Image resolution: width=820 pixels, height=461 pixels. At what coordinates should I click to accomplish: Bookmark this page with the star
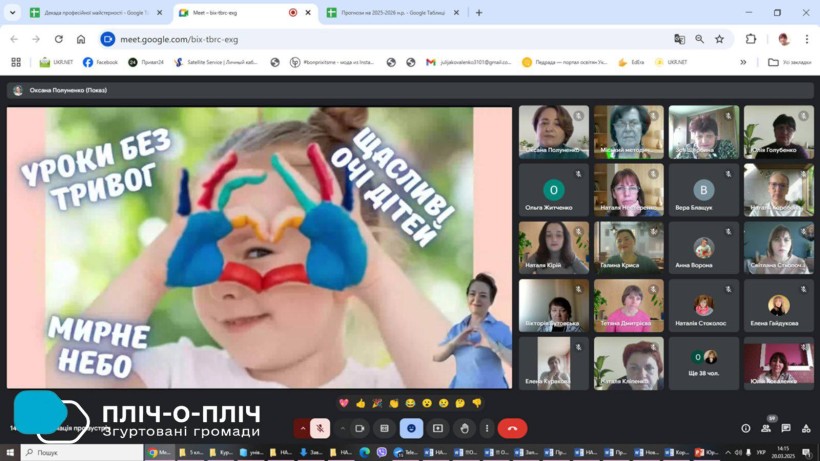click(x=720, y=39)
